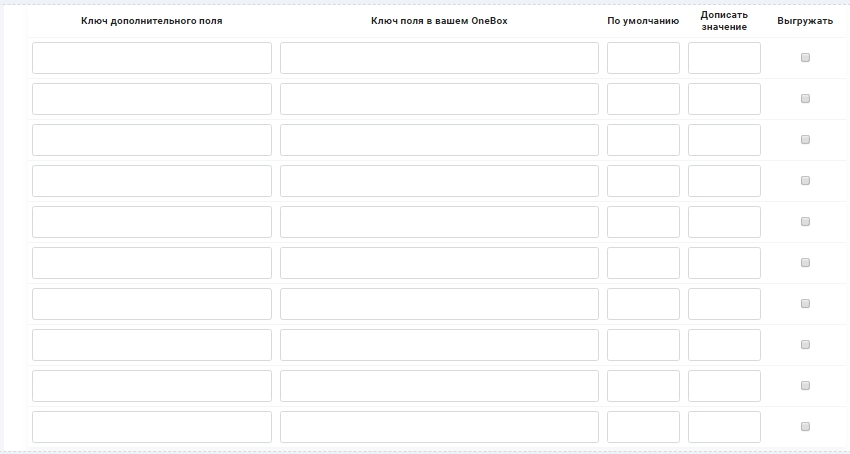
Task: Focus eighth row Ключ дополнительного поля input
Action: [x=152, y=344]
